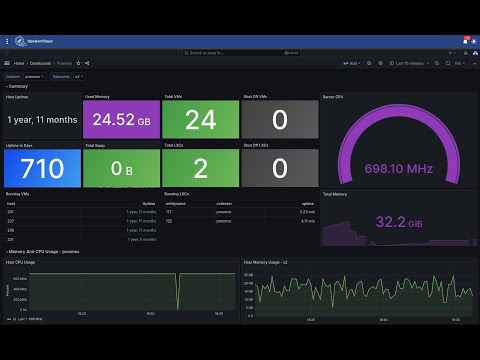
Task: Click the Running VMs panel title
Action: [17, 194]
